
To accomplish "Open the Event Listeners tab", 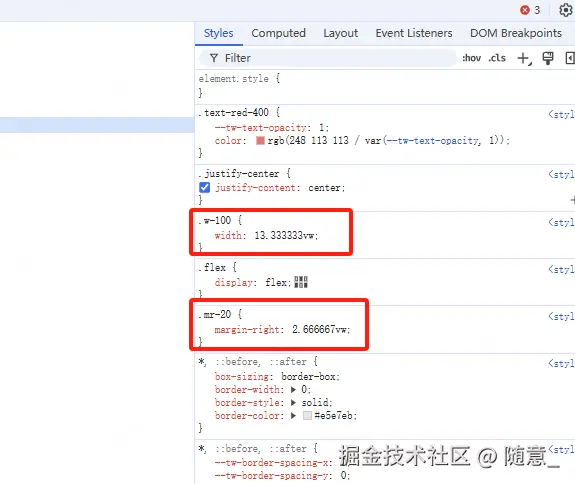I will [414, 33].
